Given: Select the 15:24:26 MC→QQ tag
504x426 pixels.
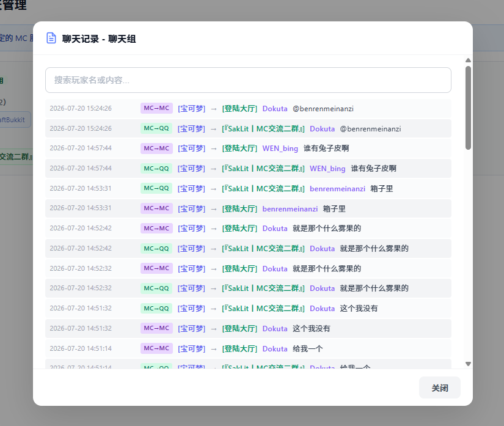Looking at the screenshot, I should pos(156,128).
